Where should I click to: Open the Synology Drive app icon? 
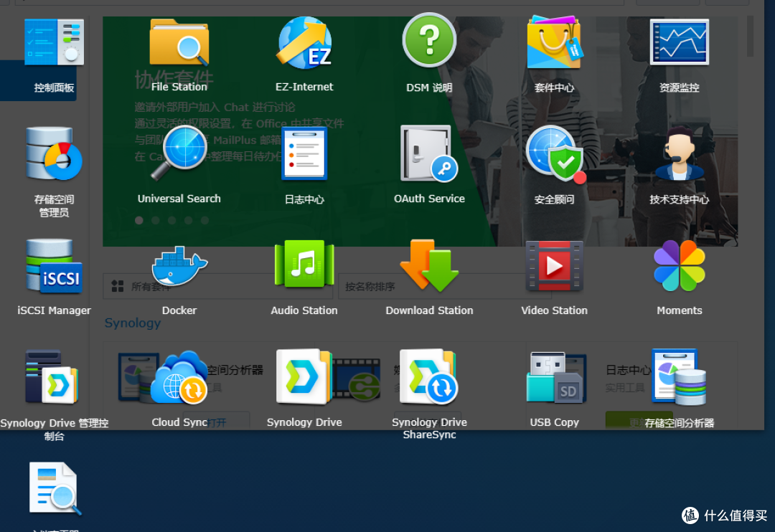click(304, 377)
